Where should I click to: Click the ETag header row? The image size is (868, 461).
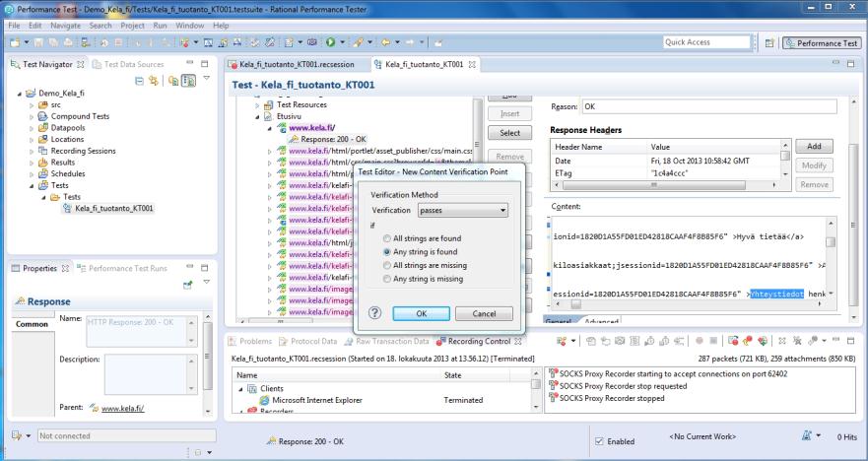pos(667,173)
